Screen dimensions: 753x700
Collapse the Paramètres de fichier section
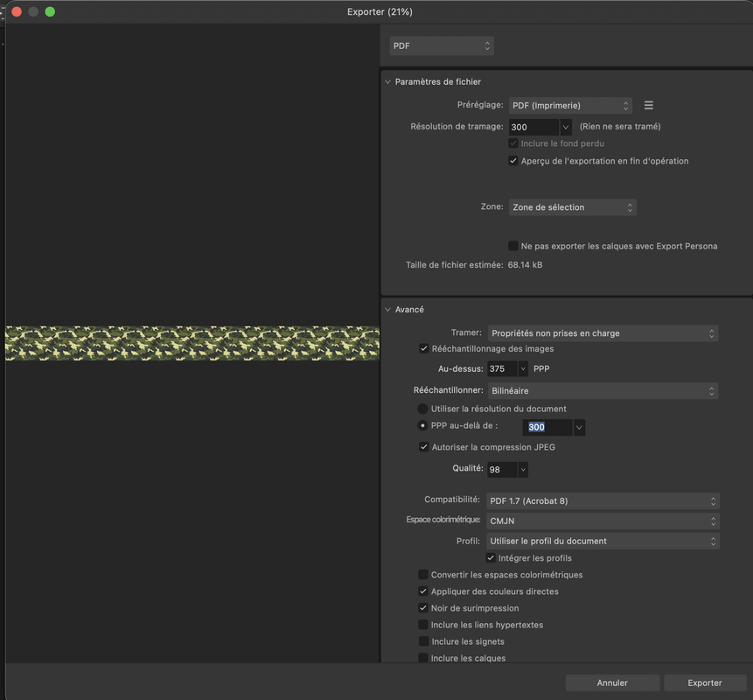point(387,81)
